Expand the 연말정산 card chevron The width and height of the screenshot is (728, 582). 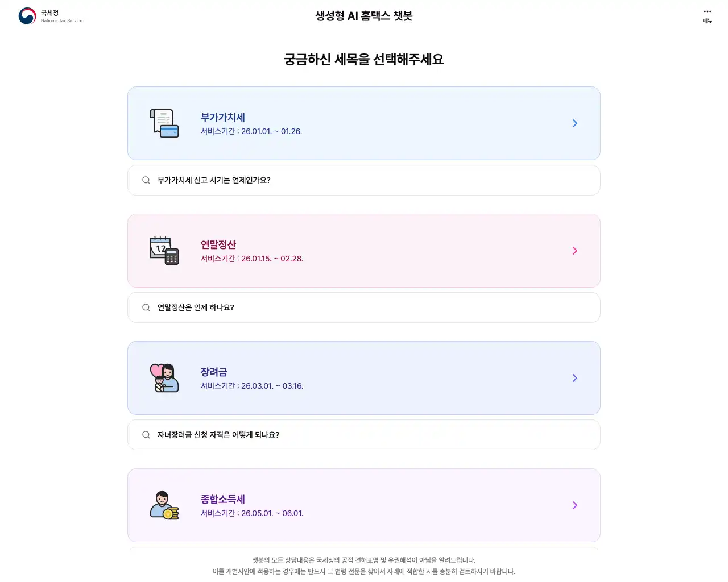click(x=574, y=251)
